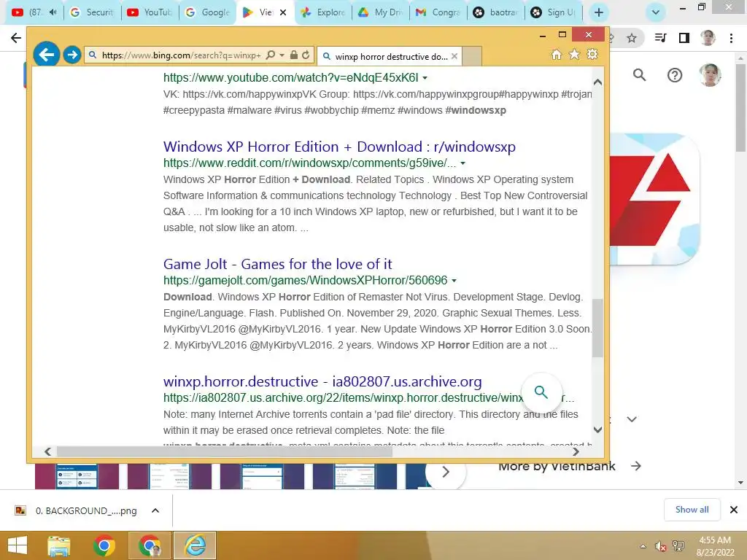The width and height of the screenshot is (747, 560).
Task: Open the IE Tools gear icon
Action: pos(592,54)
